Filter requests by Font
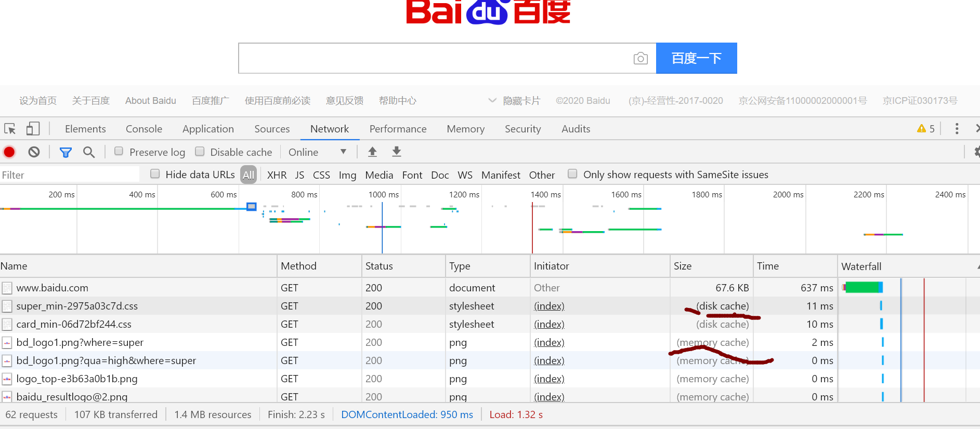980x429 pixels. 412,175
